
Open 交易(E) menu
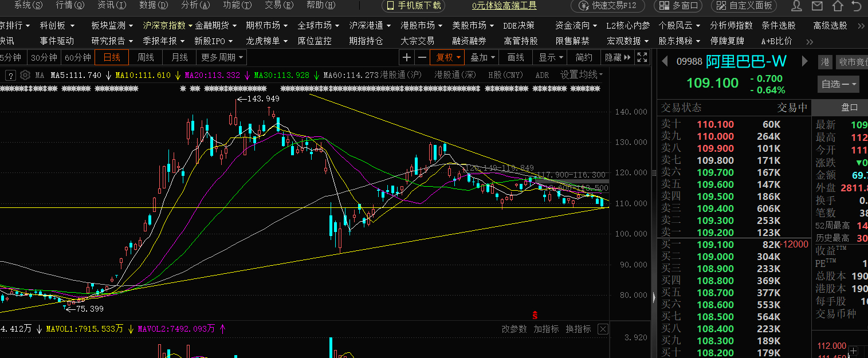point(279,6)
